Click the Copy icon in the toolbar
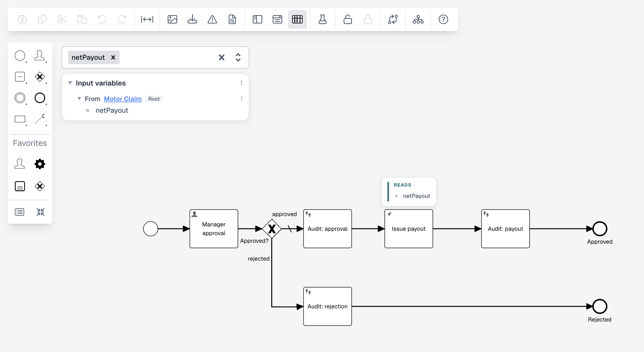The image size is (644, 352). pos(42,19)
